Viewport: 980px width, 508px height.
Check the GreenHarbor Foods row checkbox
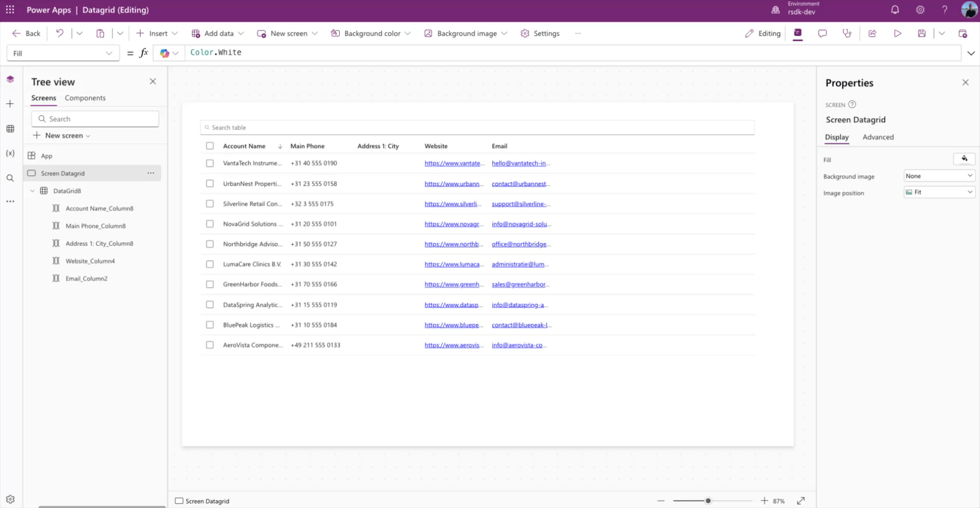tap(210, 284)
